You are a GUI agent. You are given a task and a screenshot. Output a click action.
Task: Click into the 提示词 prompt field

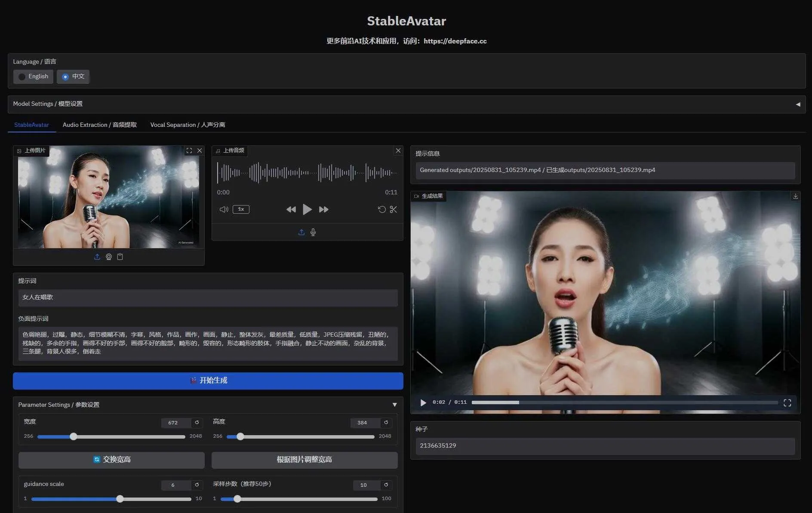[208, 298]
